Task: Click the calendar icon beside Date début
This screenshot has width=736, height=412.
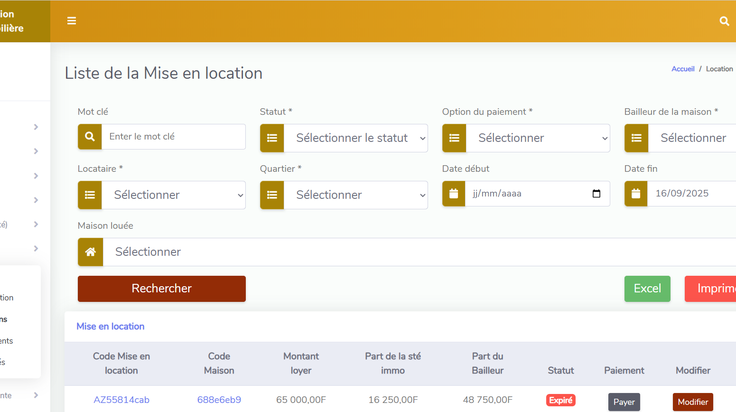Action: tap(453, 193)
